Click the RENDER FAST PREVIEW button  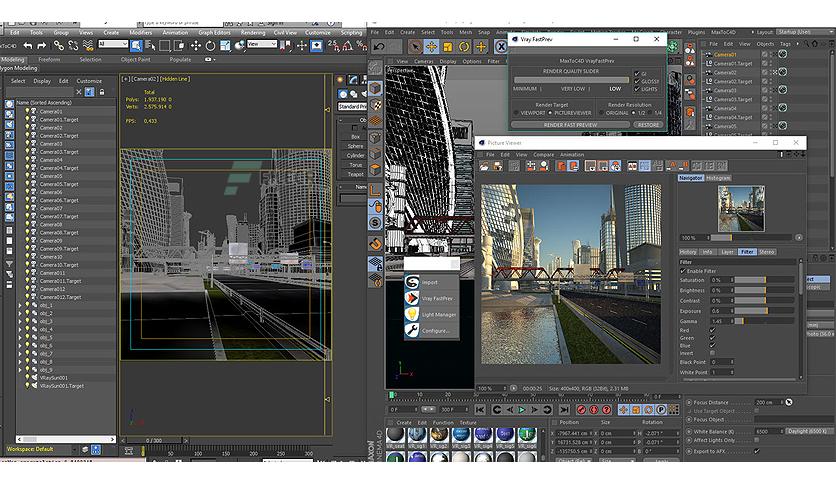click(x=570, y=125)
